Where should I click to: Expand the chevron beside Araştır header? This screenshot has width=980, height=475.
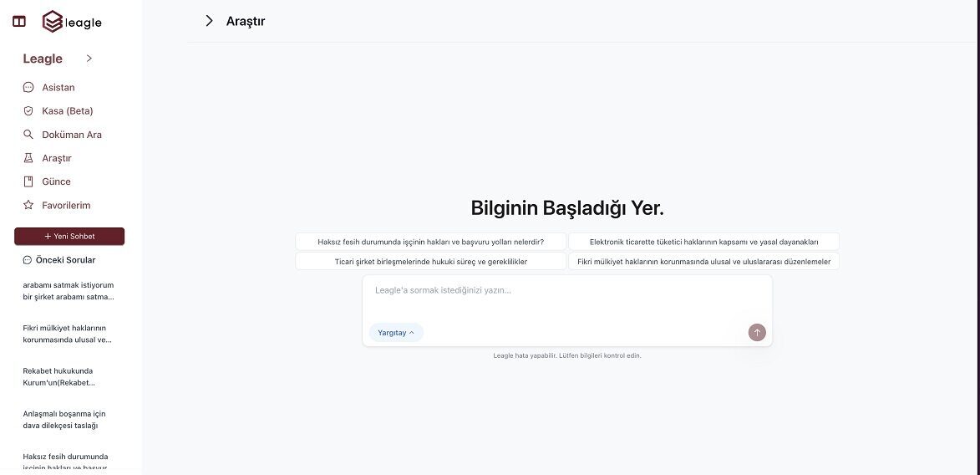pyautogui.click(x=209, y=21)
